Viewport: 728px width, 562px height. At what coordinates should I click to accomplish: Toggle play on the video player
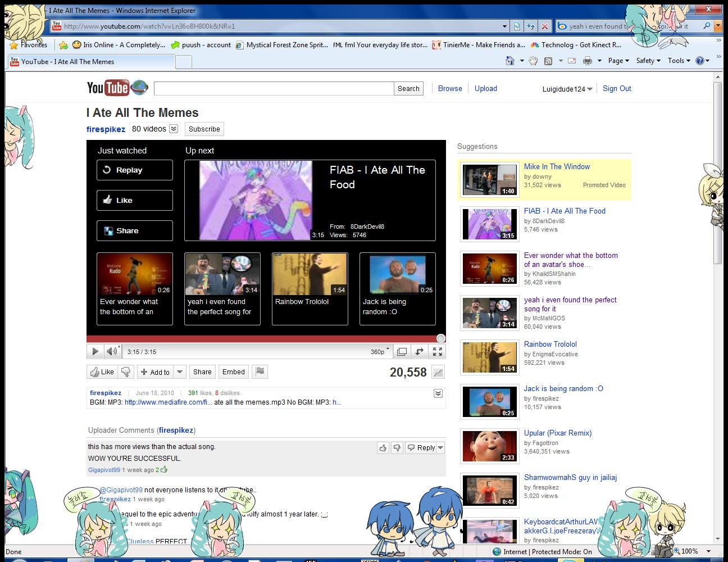click(95, 351)
